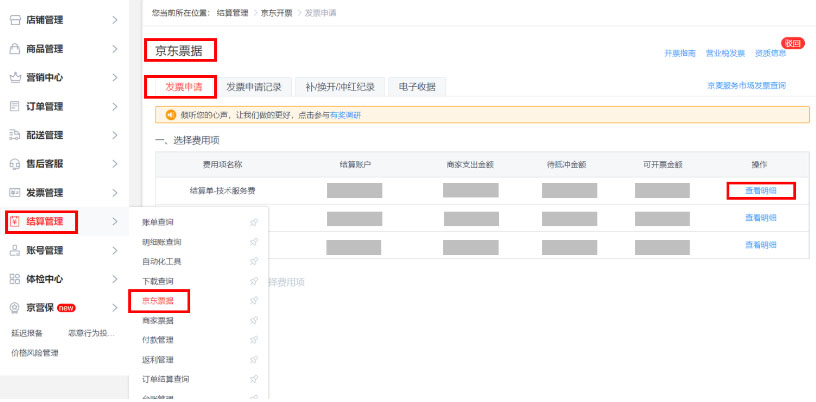Open the 电子收据 tab
This screenshot has height=402, width=816.
pyautogui.click(x=417, y=87)
